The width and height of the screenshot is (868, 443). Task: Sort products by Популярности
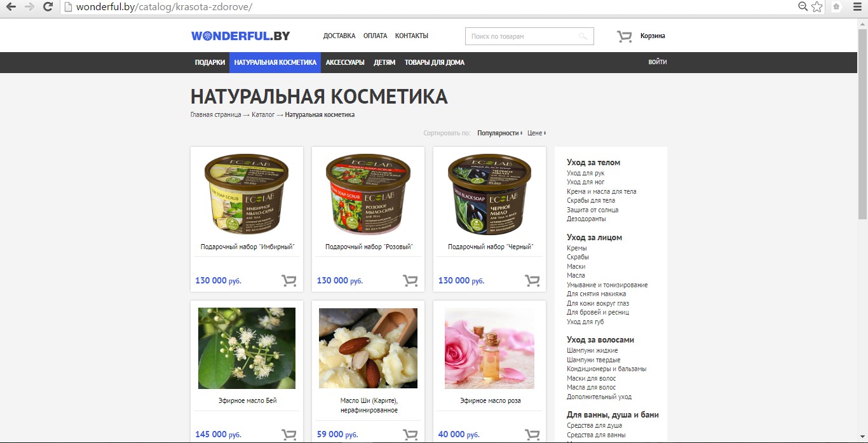[x=499, y=133]
